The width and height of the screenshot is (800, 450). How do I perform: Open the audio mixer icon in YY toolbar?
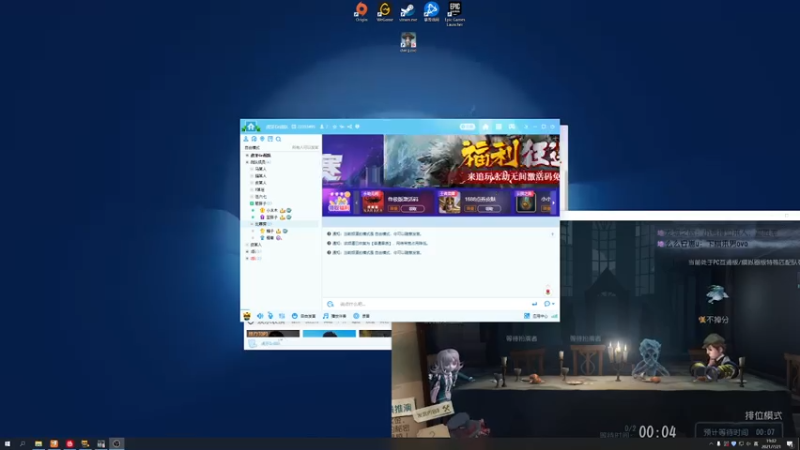[282, 316]
